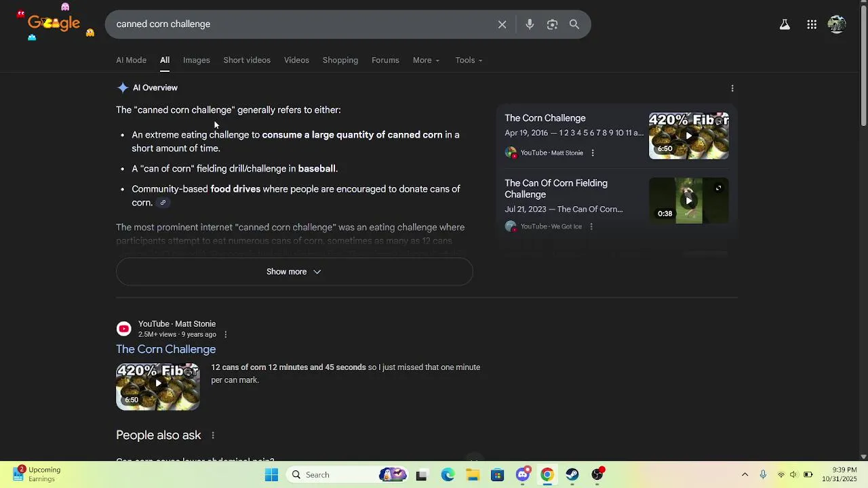Open options for the We Got Ice source
The height and width of the screenshot is (488, 868).
pyautogui.click(x=591, y=226)
